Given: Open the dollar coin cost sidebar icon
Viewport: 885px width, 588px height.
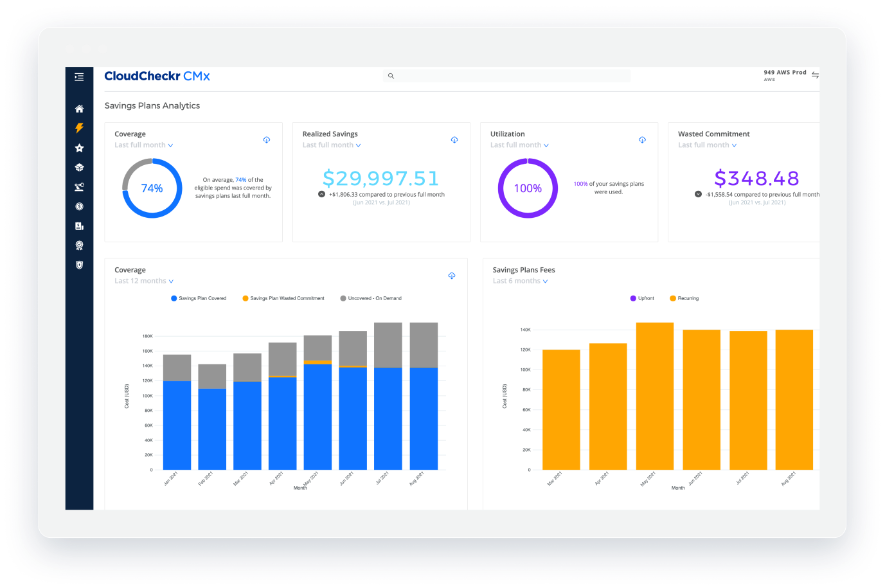Looking at the screenshot, I should [79, 206].
